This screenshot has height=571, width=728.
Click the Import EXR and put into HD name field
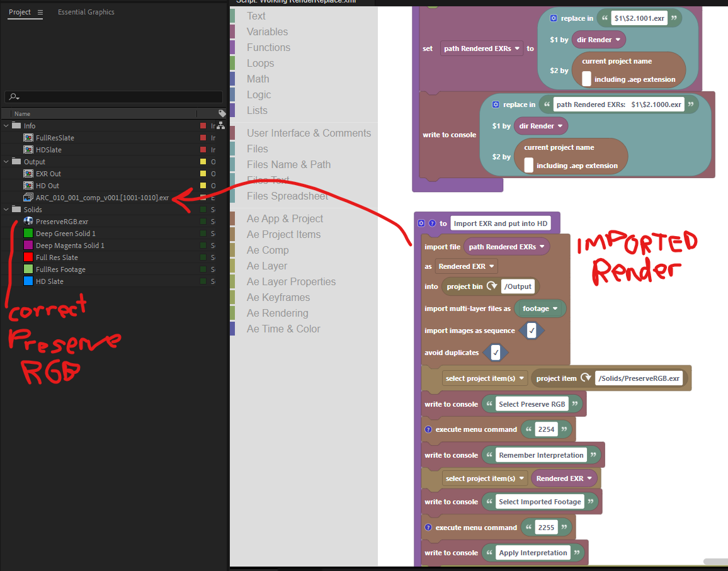pos(501,223)
